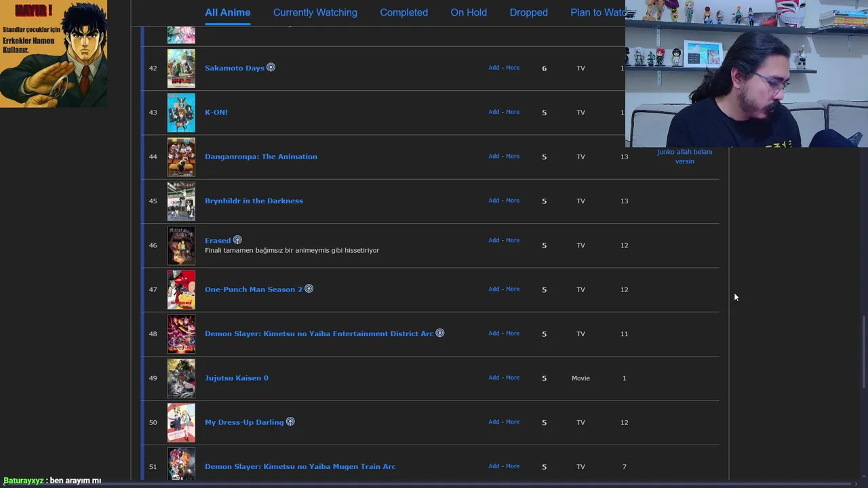Click the icon after Entertainment District Arc title
The image size is (868, 488).
pos(439,333)
